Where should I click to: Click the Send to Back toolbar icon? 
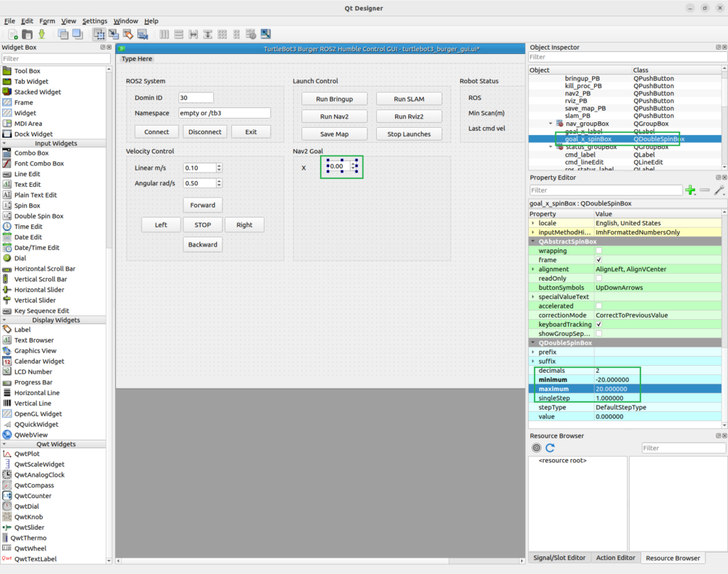coord(63,34)
